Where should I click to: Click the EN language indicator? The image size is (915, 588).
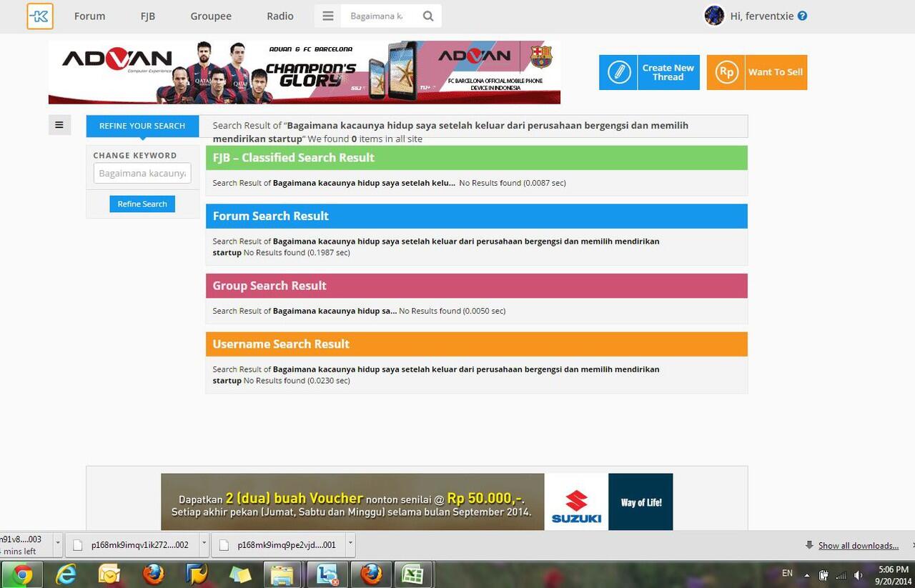tap(787, 573)
